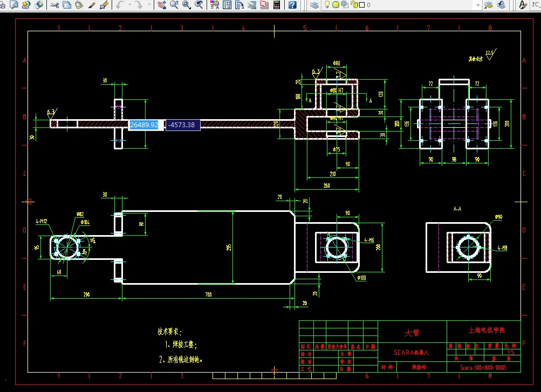541x392 pixels.
Task: Select the Zoom Window tool
Action: point(186,5)
